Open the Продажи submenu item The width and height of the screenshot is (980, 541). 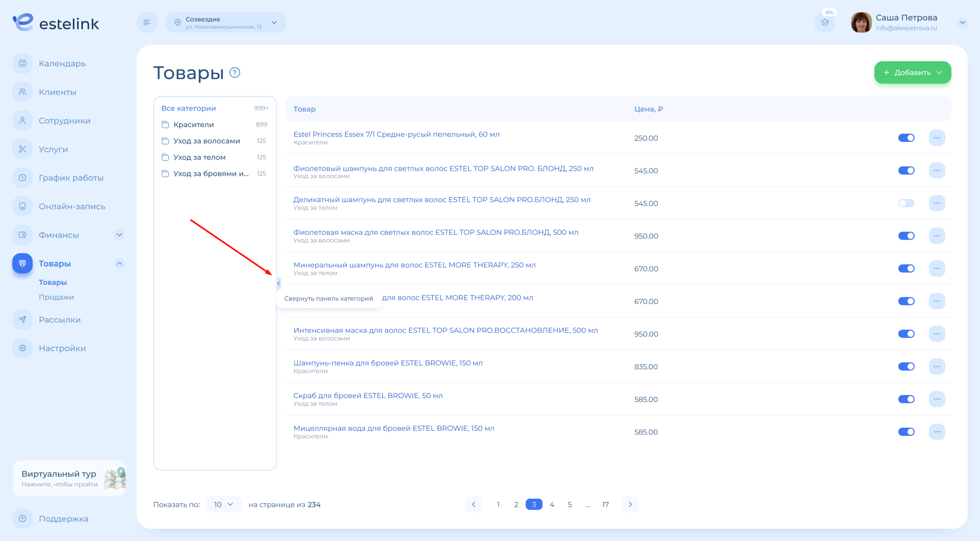(56, 297)
